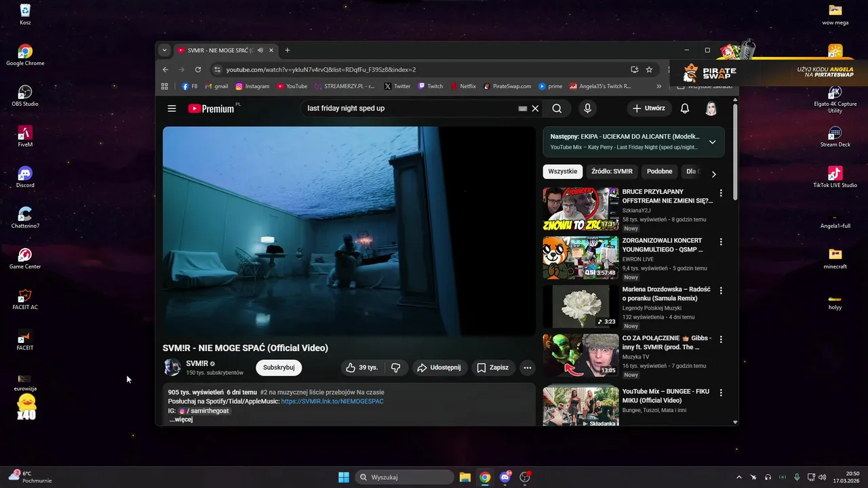This screenshot has height=488, width=868.
Task: Toggle the microphone tray icon
Action: [x=797, y=477]
